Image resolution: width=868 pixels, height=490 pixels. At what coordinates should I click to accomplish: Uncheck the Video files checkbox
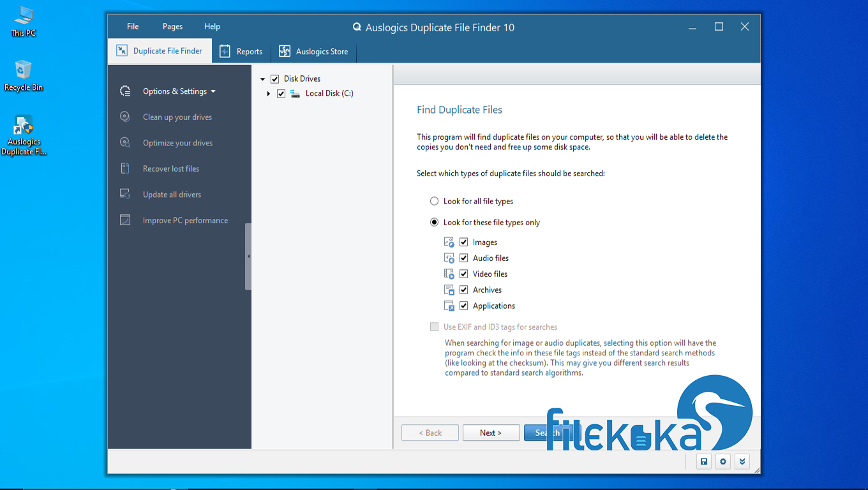click(x=464, y=274)
